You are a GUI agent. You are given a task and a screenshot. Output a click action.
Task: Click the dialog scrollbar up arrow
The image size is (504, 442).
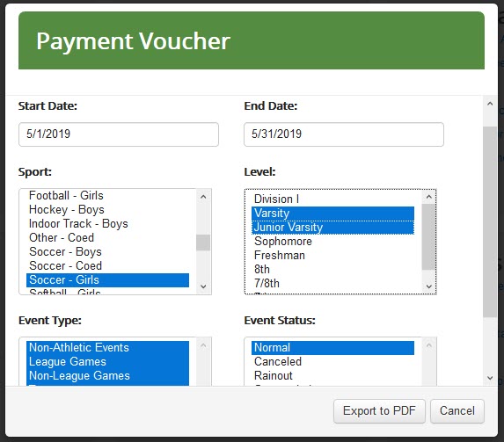tap(490, 104)
